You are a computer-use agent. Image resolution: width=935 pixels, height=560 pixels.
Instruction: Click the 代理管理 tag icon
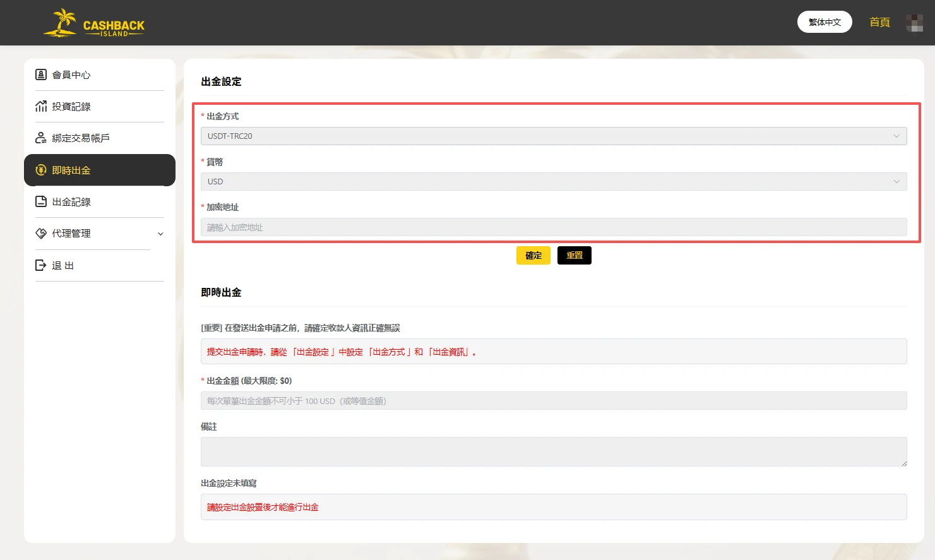41,233
